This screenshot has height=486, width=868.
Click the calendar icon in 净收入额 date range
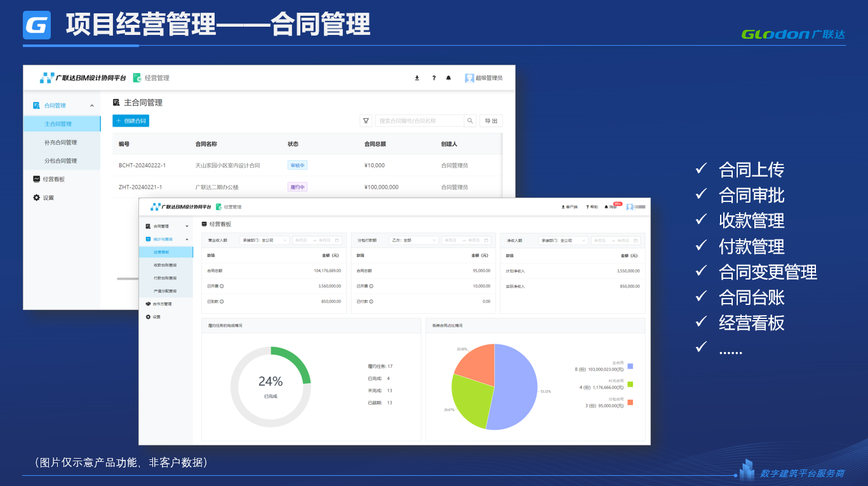pos(636,241)
